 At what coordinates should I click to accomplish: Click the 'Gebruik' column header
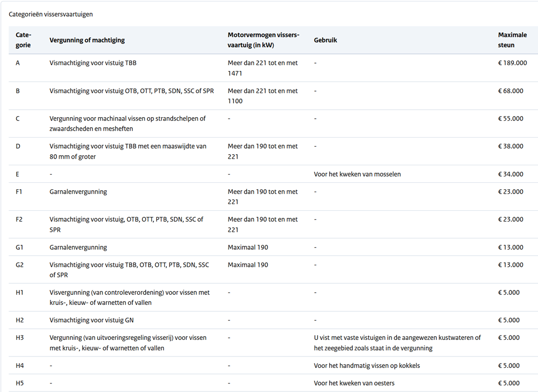325,40
